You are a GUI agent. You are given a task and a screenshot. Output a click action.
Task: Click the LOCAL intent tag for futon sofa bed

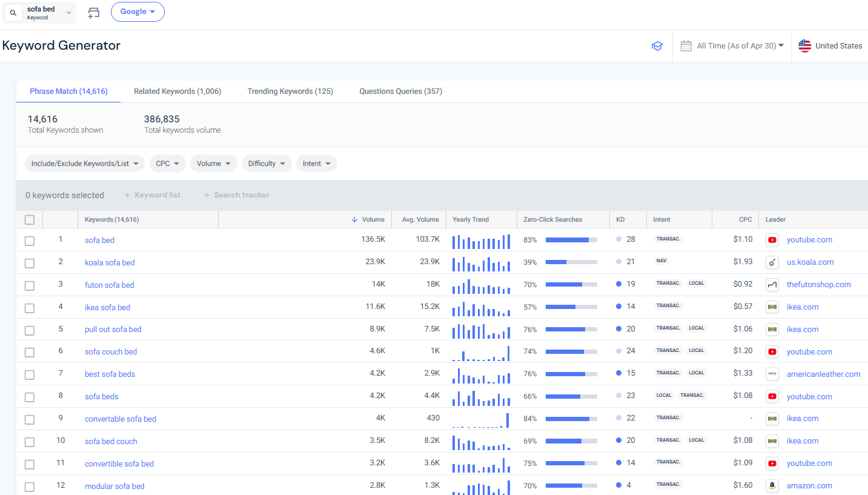(x=697, y=284)
